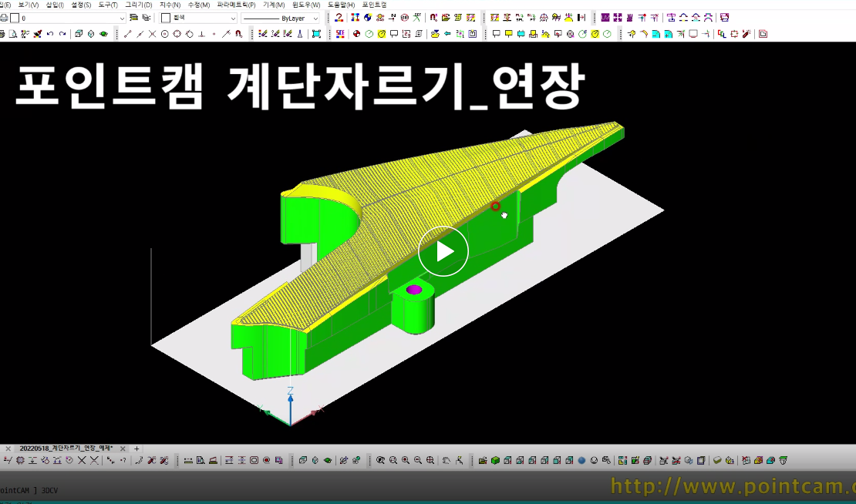Click the 3D box view icon
This screenshot has width=856, height=504.
point(79,34)
